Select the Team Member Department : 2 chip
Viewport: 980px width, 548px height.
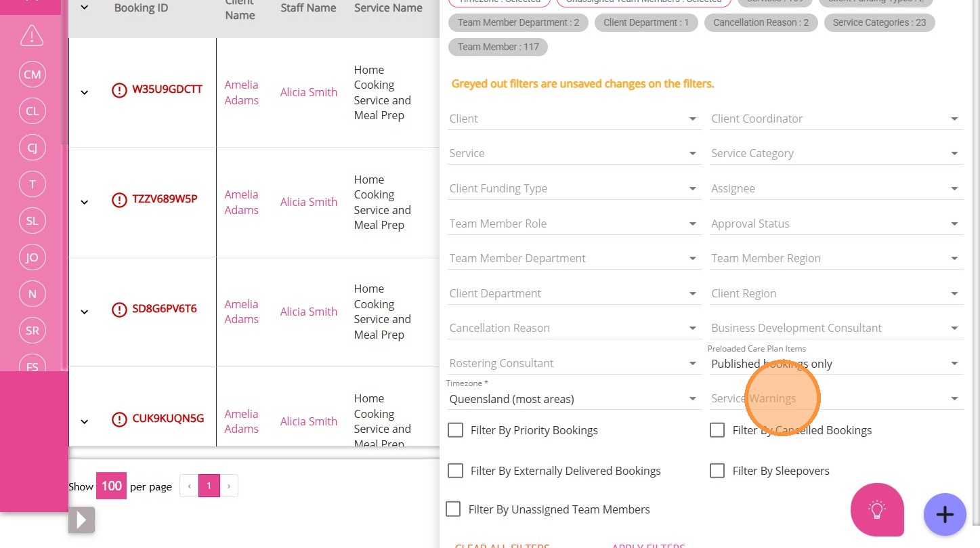click(518, 22)
